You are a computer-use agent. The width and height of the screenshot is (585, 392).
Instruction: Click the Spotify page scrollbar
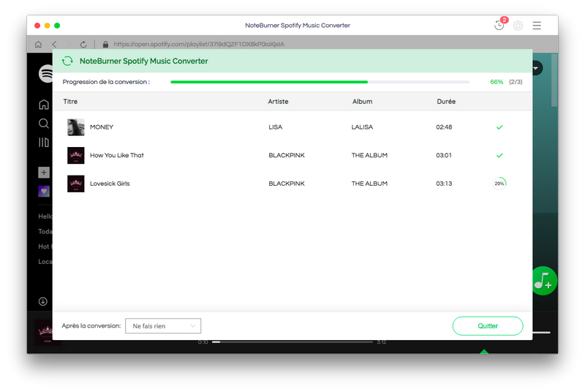[554, 80]
